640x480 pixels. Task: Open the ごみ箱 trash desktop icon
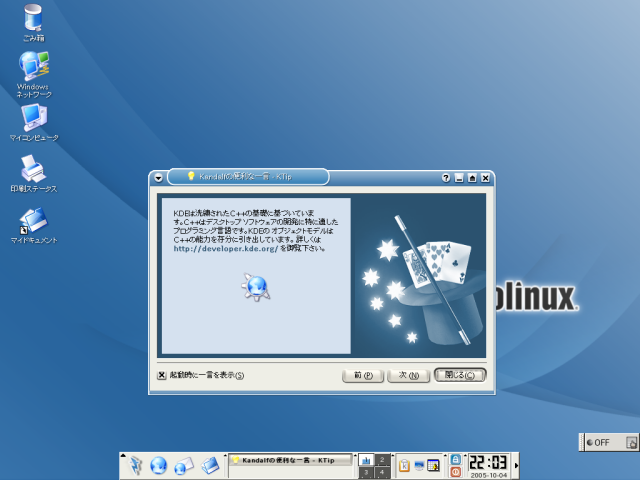[33, 22]
